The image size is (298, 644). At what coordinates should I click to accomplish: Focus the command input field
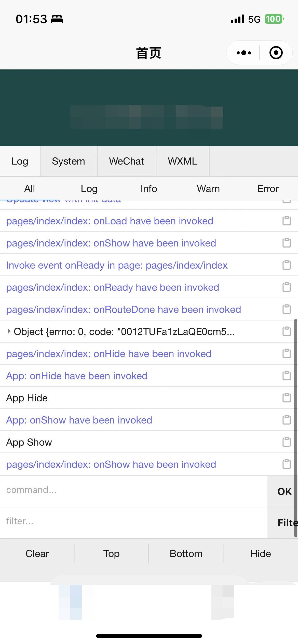pyautogui.click(x=132, y=490)
